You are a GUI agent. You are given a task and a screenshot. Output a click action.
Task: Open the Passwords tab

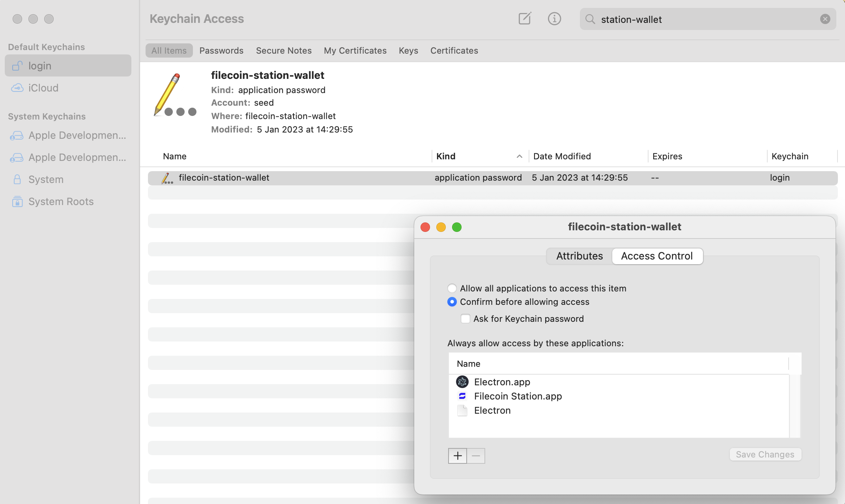[x=221, y=50]
